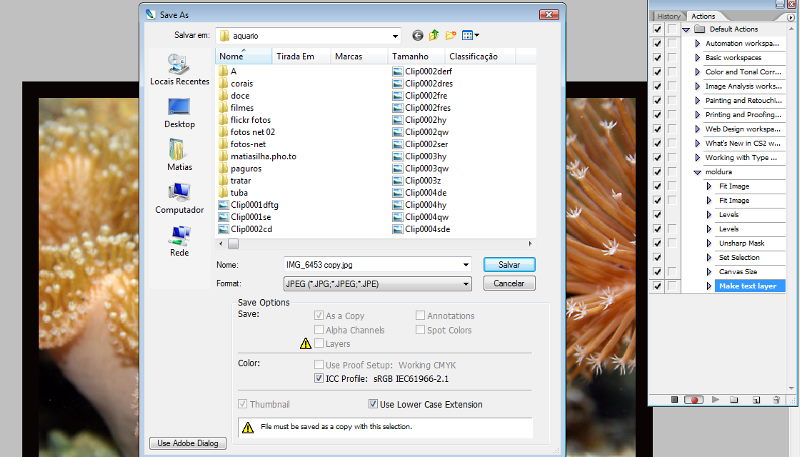The width and height of the screenshot is (800, 457).
Task: Click the Back navigation arrow icon
Action: (417, 36)
